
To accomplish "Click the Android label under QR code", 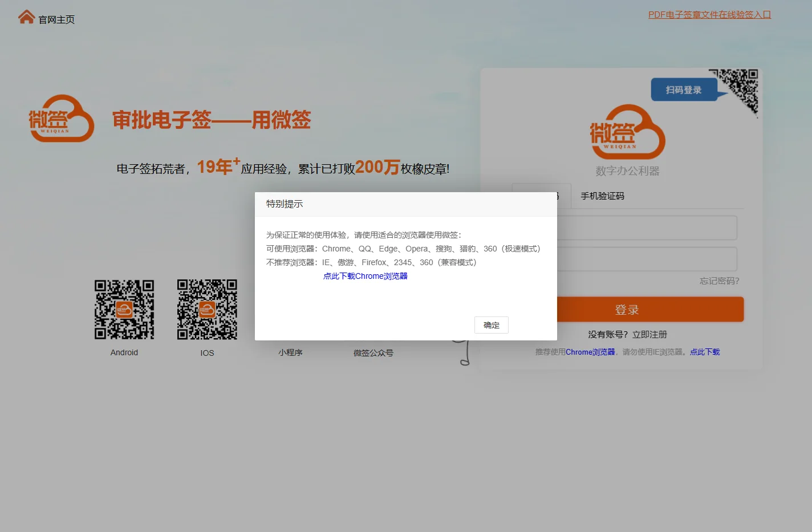I will pos(124,352).
